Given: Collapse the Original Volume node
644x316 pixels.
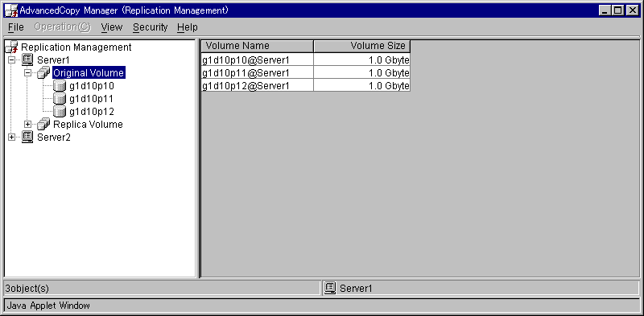Looking at the screenshot, I should click(27, 73).
